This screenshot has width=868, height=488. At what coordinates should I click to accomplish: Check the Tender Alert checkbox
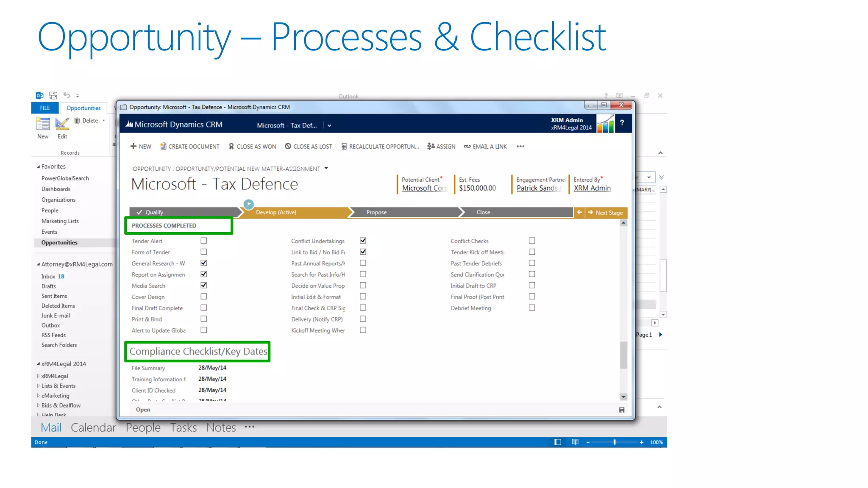[204, 241]
